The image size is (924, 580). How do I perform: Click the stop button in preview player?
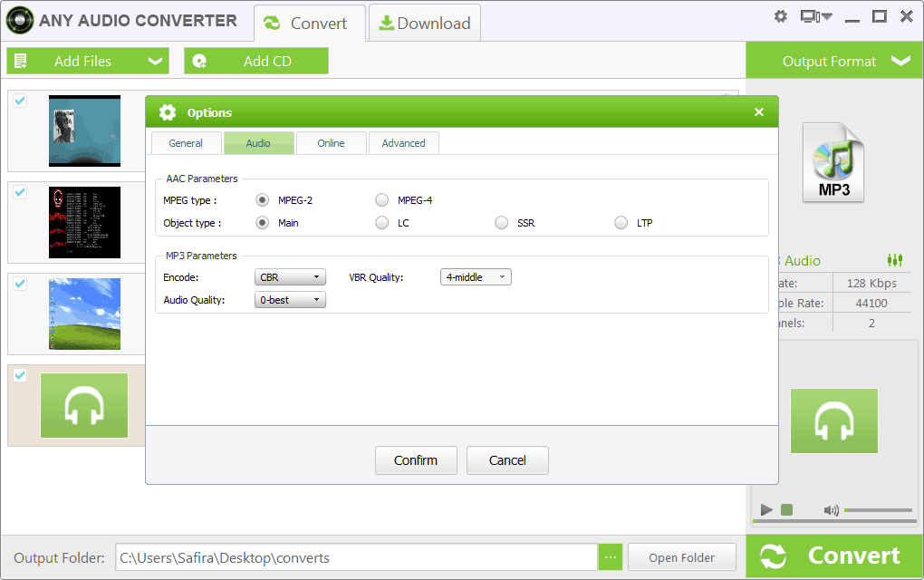coord(786,509)
